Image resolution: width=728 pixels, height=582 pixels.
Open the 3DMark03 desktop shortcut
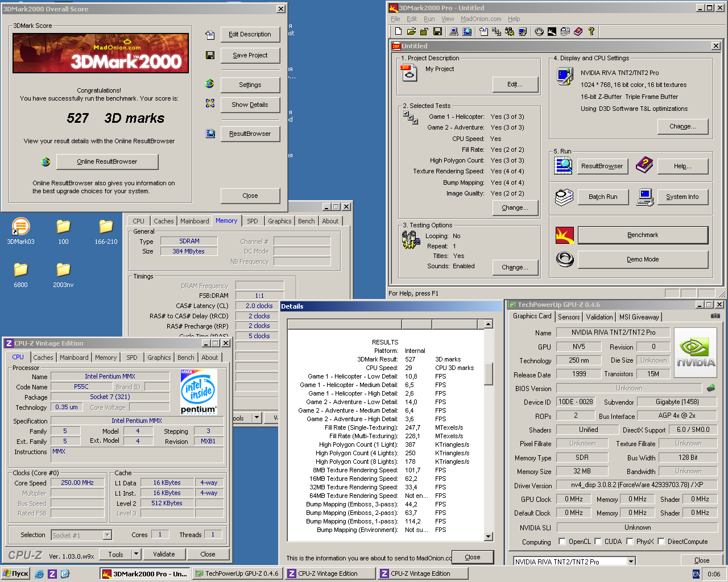point(20,231)
